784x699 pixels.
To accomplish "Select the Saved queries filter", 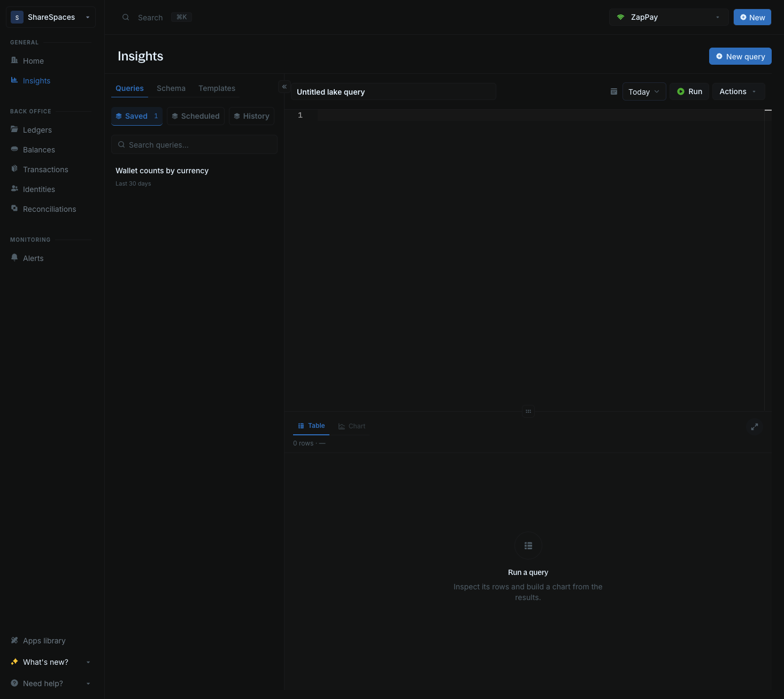I will pos(137,116).
